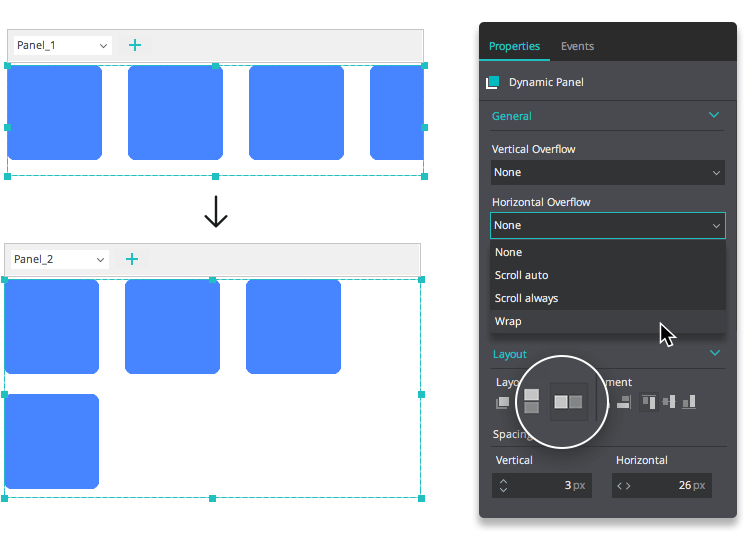750x550 pixels.
Task: Choose Wrap overflow option
Action: click(x=607, y=321)
